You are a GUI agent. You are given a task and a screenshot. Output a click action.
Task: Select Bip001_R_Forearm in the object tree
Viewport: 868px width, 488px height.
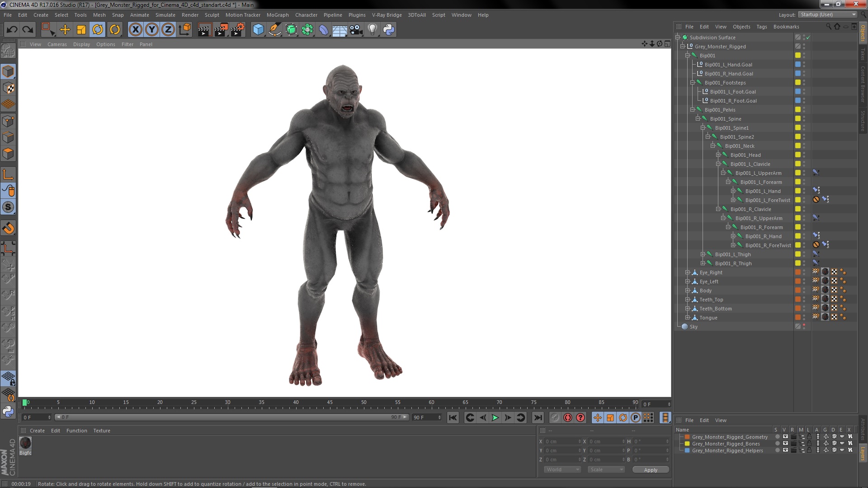[761, 227]
